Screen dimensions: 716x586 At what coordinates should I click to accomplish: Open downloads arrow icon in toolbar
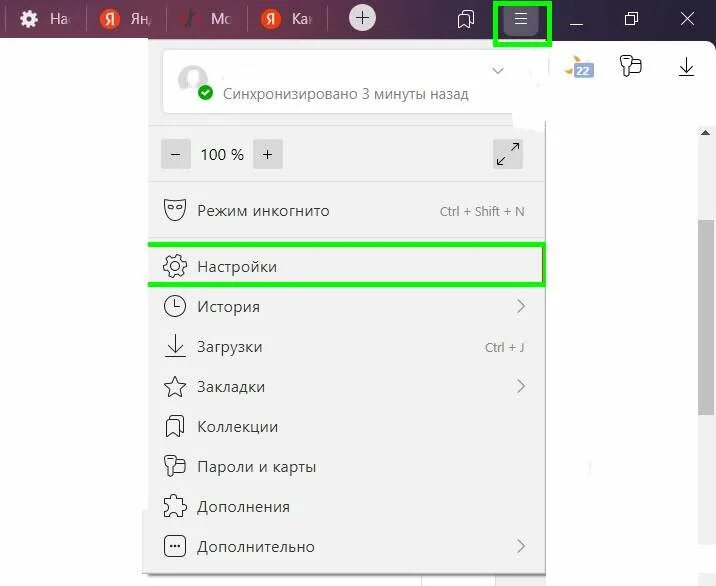click(x=686, y=67)
